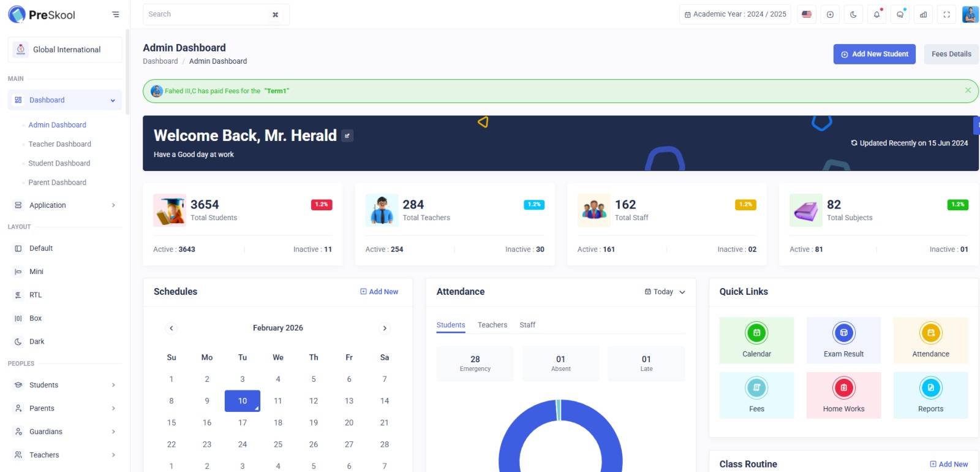This screenshot has width=980, height=472.
Task: Click the avatar in the fees notification
Action: click(157, 91)
